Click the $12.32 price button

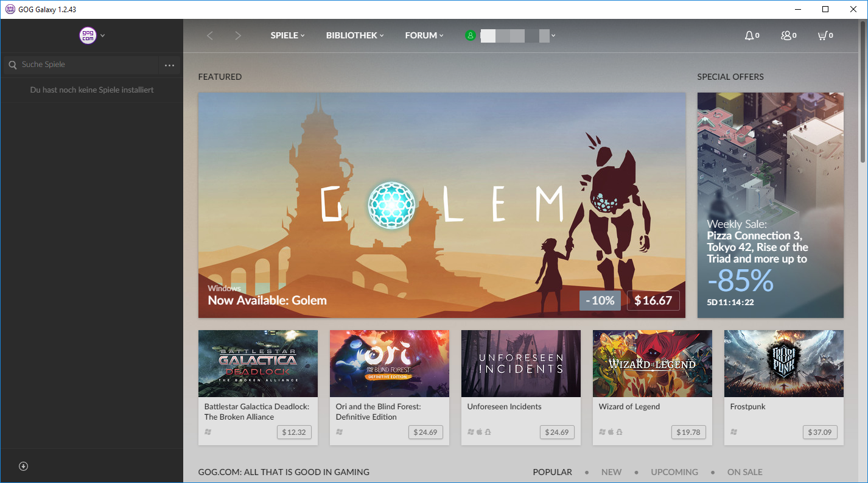(294, 432)
